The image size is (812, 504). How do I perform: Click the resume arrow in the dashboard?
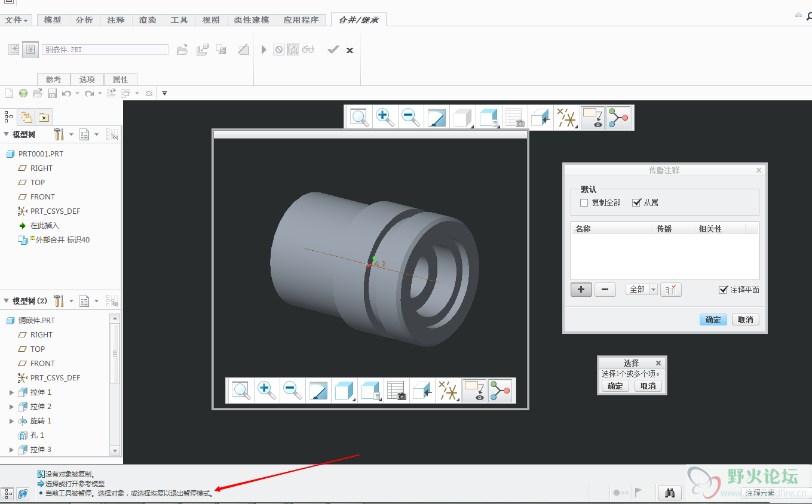(263, 50)
